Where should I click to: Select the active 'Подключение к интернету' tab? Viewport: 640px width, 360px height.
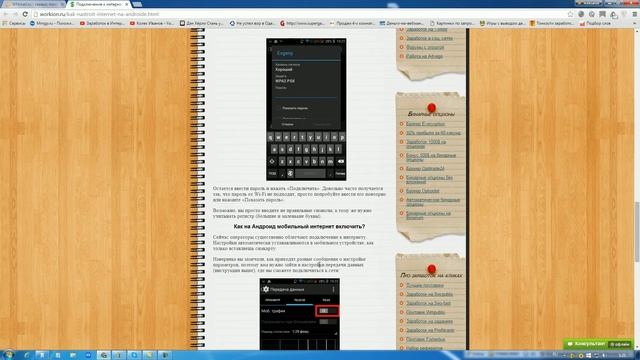pos(98,4)
